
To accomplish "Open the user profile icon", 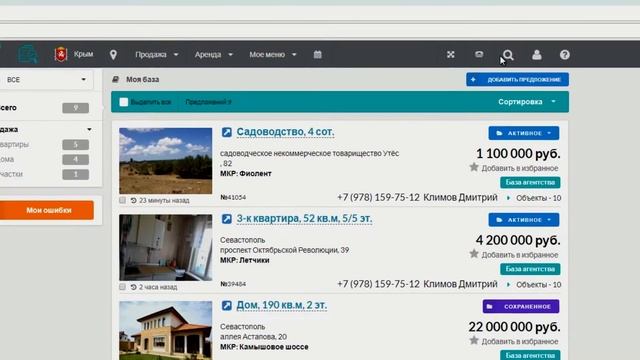I will click(x=537, y=55).
